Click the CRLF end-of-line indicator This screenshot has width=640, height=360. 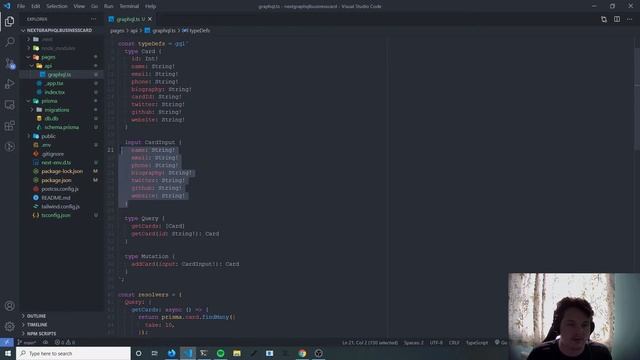[454, 342]
